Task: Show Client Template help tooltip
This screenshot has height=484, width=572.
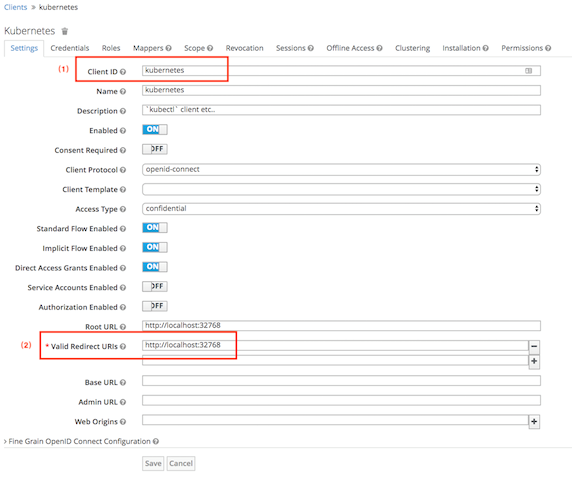Action: pyautogui.click(x=123, y=190)
